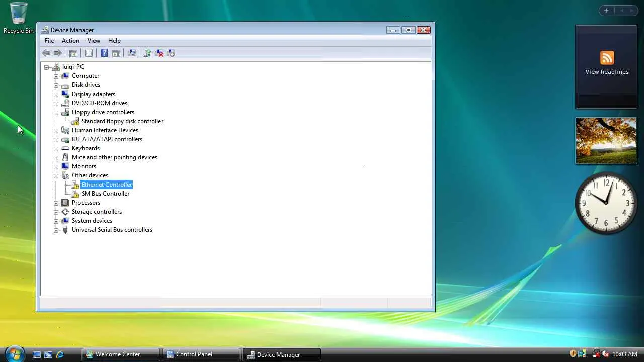Image resolution: width=644 pixels, height=362 pixels.
Task: Click the blue Help question mark icon
Action: pos(104,53)
